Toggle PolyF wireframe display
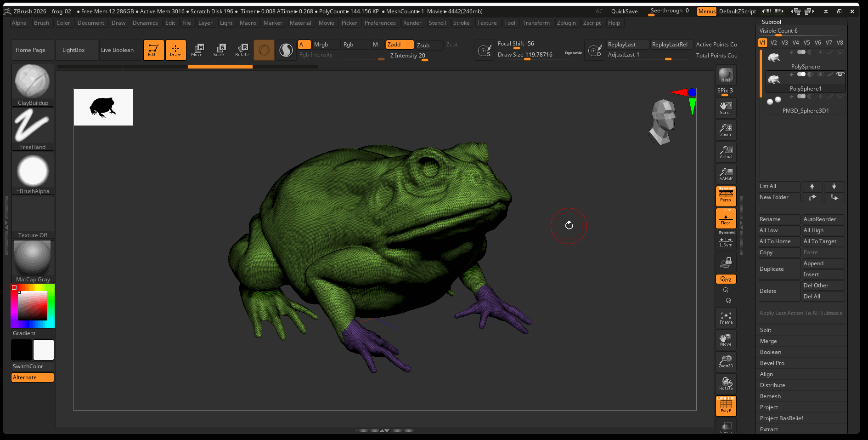 (726, 406)
